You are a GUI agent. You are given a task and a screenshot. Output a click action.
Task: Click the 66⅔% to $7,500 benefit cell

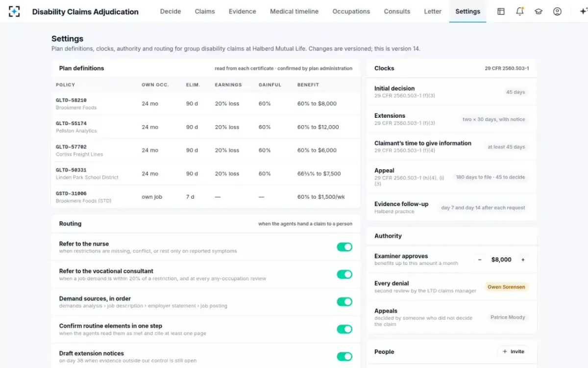[319, 174]
